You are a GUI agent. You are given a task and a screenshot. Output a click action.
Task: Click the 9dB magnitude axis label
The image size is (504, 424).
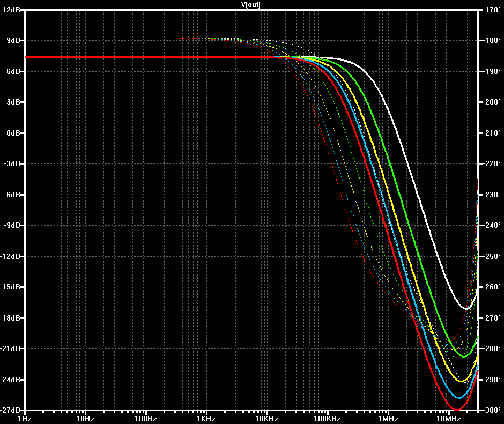13,41
